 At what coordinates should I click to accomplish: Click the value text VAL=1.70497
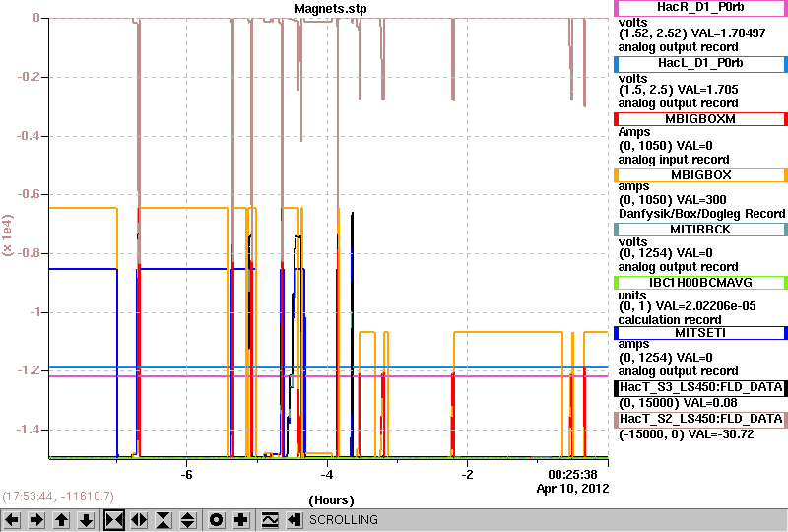tap(729, 33)
